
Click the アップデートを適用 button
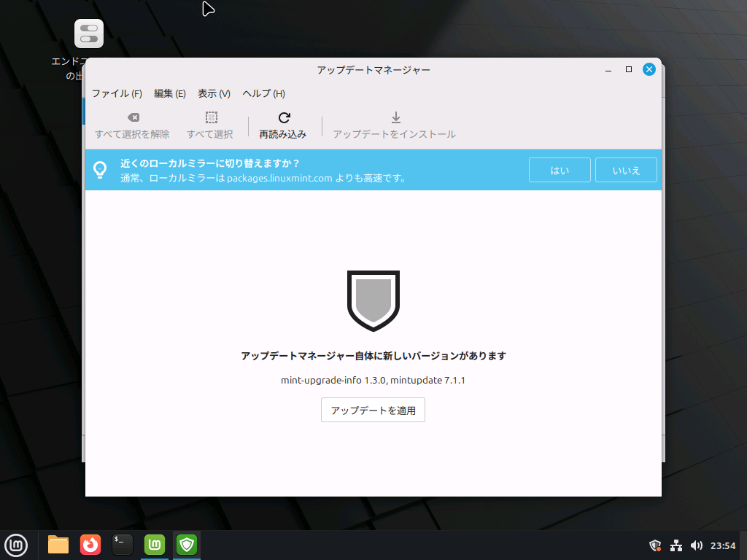(373, 410)
